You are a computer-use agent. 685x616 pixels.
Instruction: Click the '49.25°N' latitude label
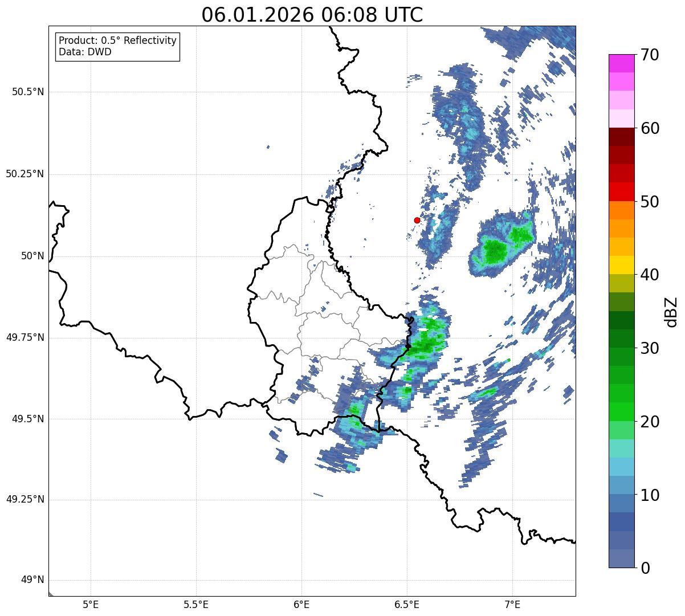pos(25,499)
